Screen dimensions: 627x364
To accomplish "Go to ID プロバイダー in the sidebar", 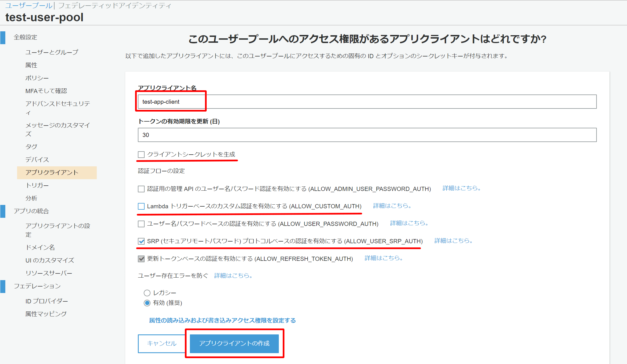I will 47,301.
